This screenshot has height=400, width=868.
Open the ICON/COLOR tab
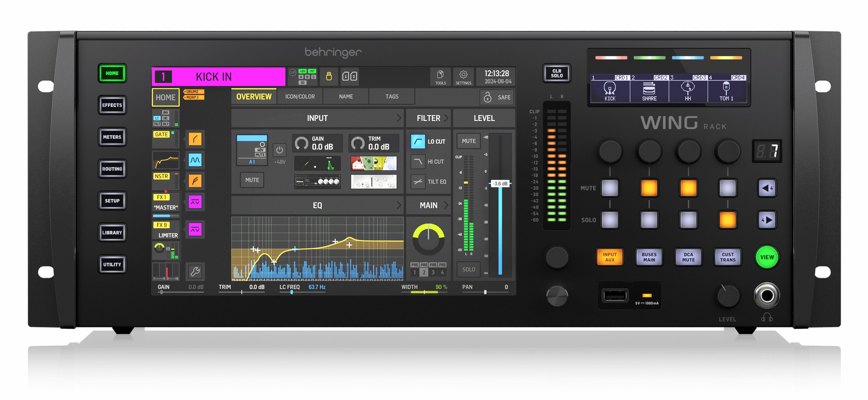point(300,97)
